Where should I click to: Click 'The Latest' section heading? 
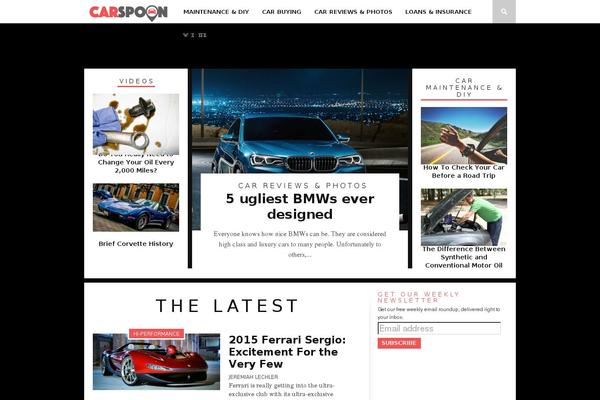click(227, 306)
